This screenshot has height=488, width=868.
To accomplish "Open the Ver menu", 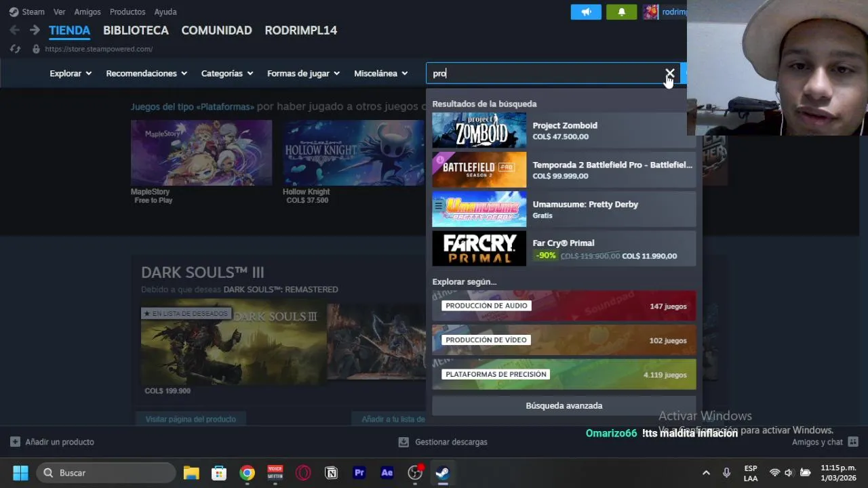I will click(x=59, y=12).
